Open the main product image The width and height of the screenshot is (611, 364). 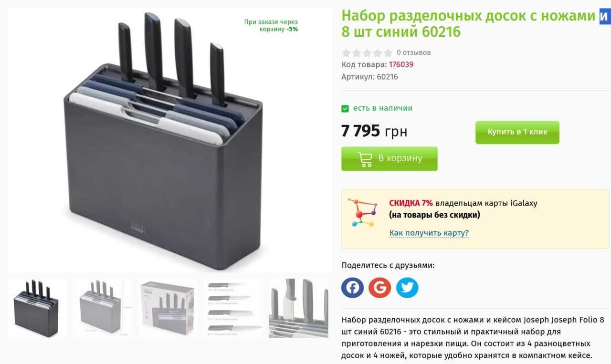pyautogui.click(x=170, y=141)
